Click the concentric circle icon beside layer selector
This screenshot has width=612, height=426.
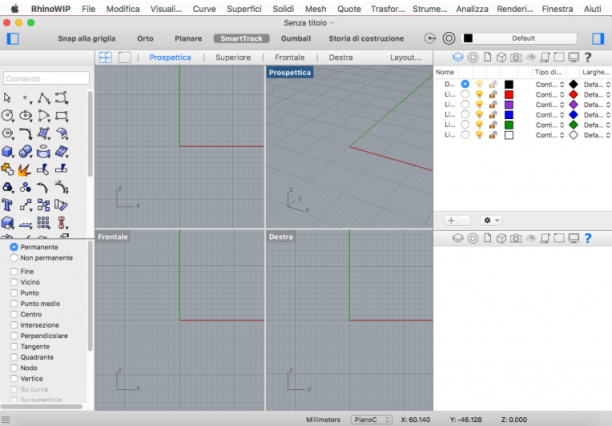point(449,38)
